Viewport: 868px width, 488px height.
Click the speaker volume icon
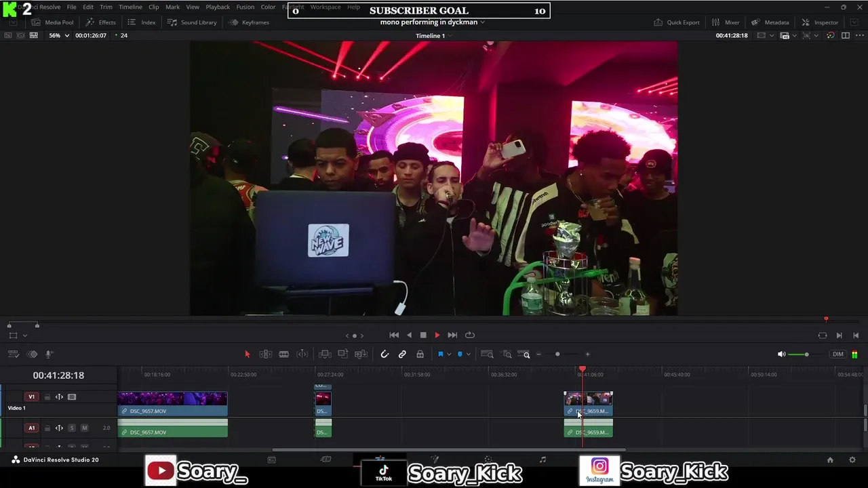pyautogui.click(x=781, y=354)
